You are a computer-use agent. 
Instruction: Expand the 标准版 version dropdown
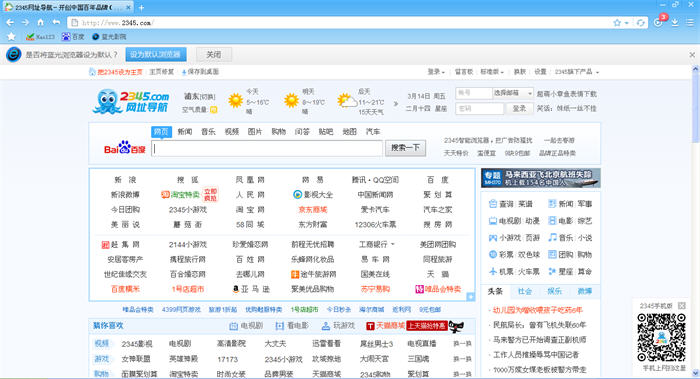click(492, 72)
